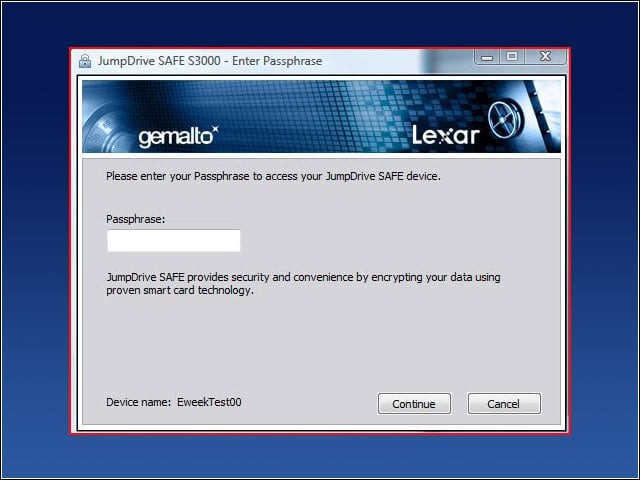Click the padlock icon in title bar
The width and height of the screenshot is (640, 480).
[85, 61]
